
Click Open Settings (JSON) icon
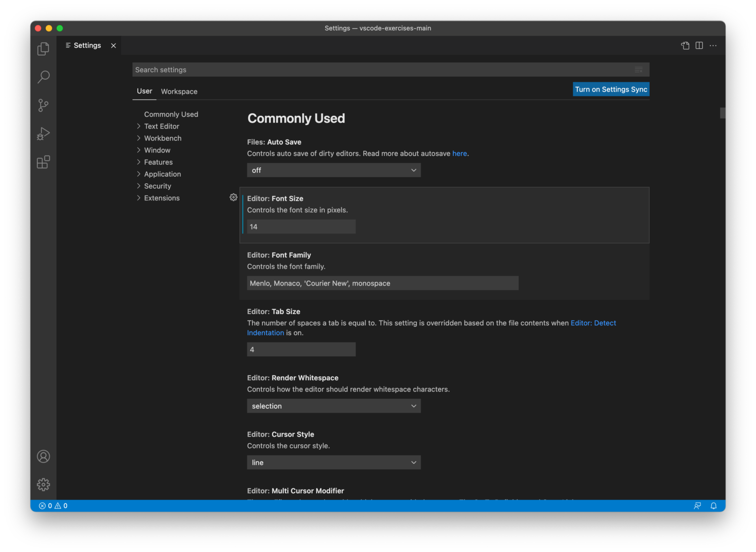[x=685, y=45]
